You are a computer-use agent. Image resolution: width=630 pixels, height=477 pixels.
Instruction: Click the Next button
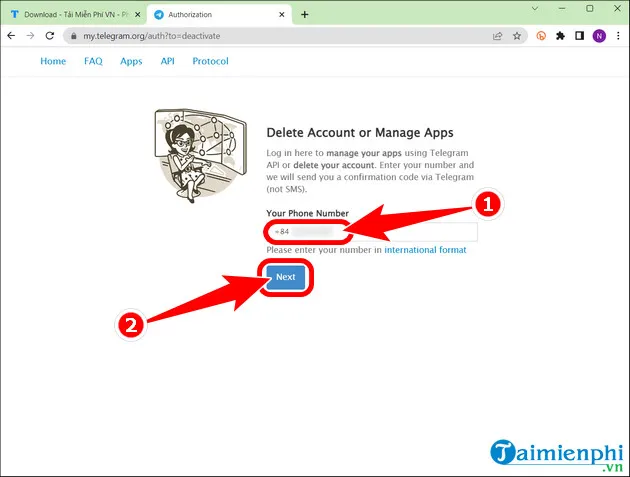point(286,277)
